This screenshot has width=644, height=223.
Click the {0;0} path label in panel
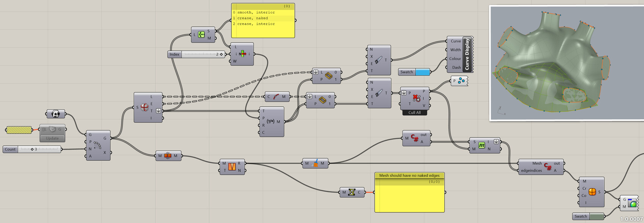(434, 182)
